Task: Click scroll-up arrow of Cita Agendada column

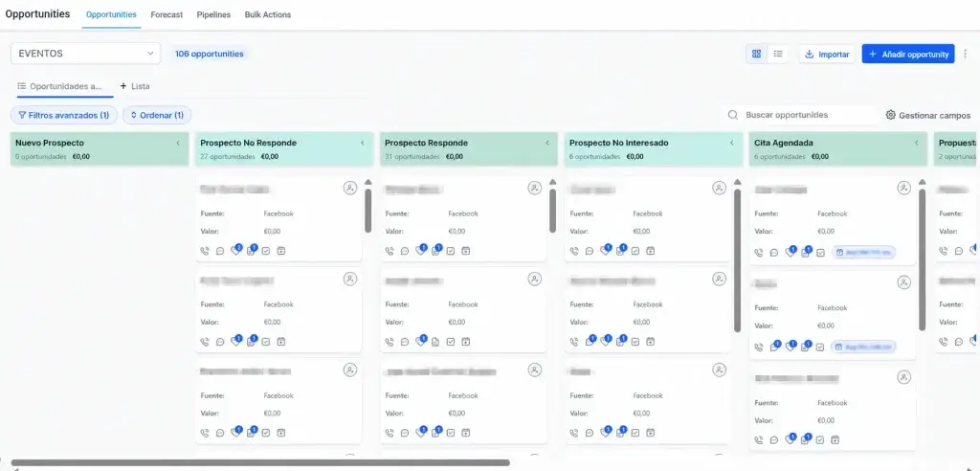Action: point(922,182)
